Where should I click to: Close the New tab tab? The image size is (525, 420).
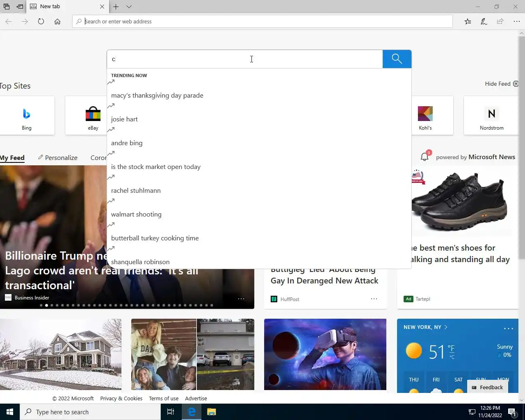click(102, 7)
